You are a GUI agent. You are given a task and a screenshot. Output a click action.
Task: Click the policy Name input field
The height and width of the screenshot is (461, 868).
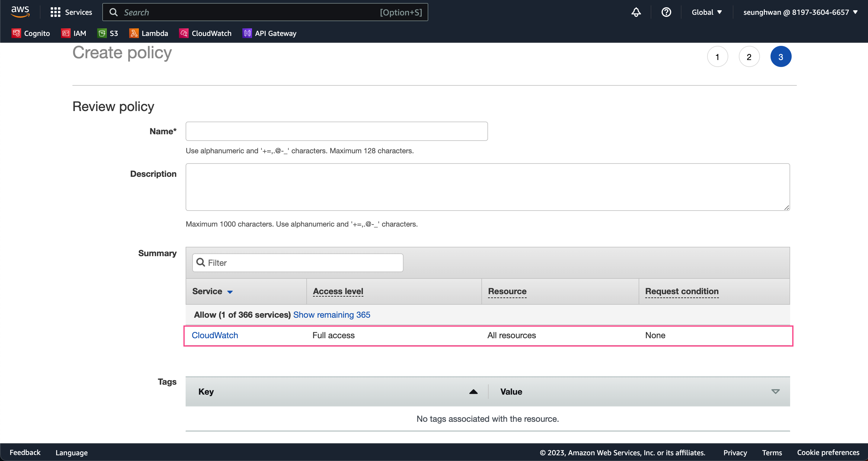336,131
